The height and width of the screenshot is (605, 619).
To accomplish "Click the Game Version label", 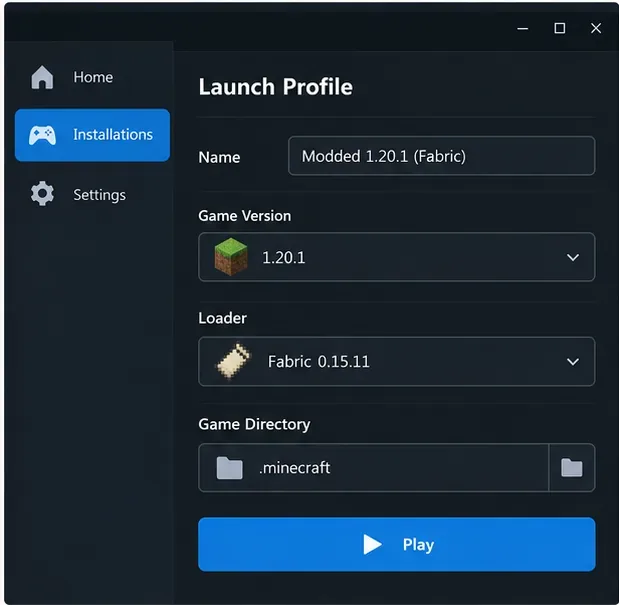I will click(x=245, y=216).
